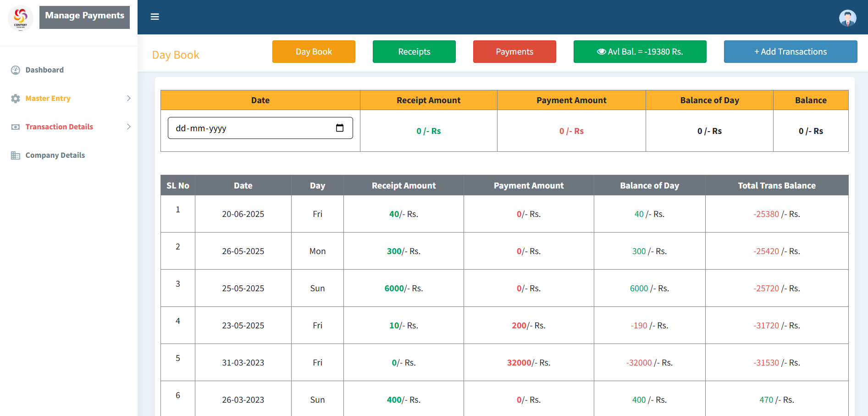This screenshot has height=416, width=868.
Task: Expand the Master Entry chevron
Action: point(129,98)
